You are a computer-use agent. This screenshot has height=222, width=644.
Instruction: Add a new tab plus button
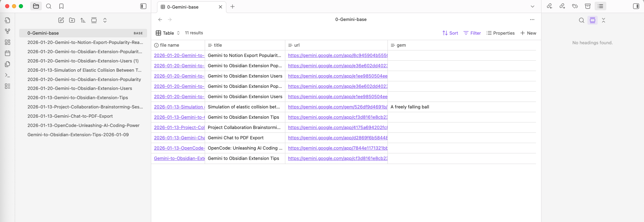click(x=232, y=7)
